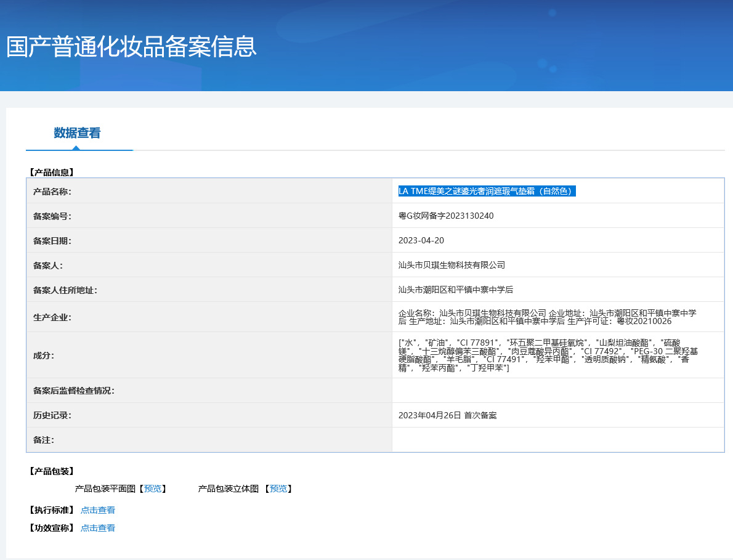Click 点击查看 next to 功效宣称
Image resolution: width=733 pixels, height=560 pixels.
(x=98, y=528)
